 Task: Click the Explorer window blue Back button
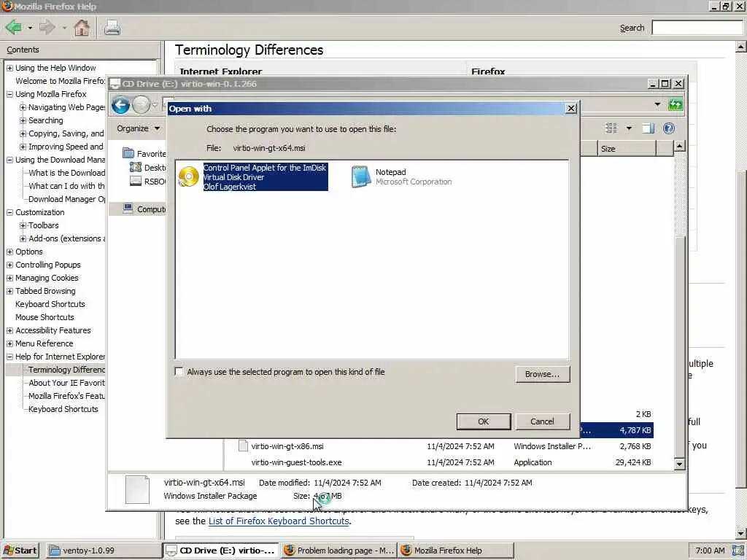pos(120,105)
